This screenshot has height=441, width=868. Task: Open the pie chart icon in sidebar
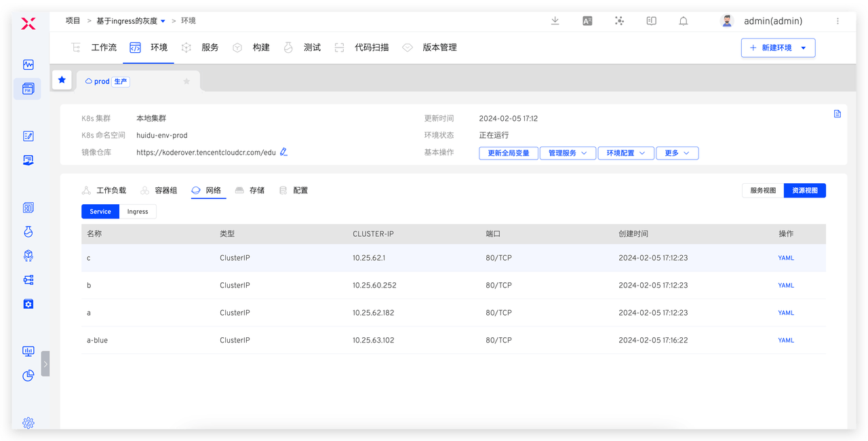28,375
